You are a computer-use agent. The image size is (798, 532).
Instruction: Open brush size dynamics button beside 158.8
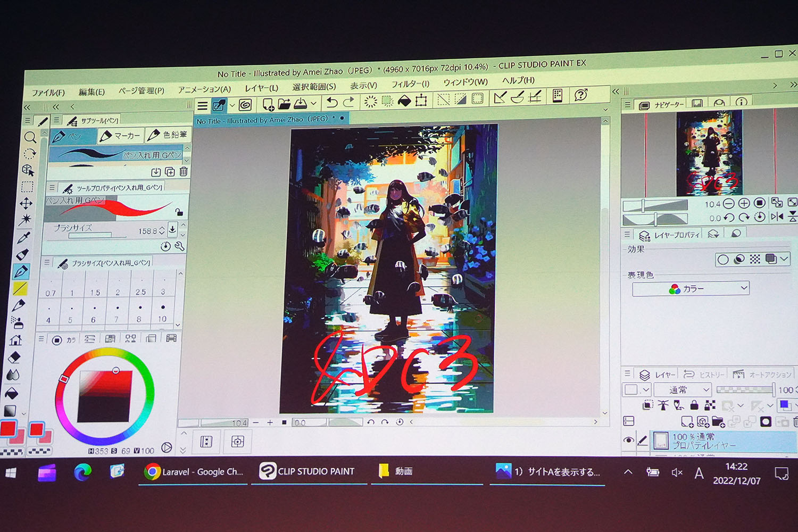(172, 229)
